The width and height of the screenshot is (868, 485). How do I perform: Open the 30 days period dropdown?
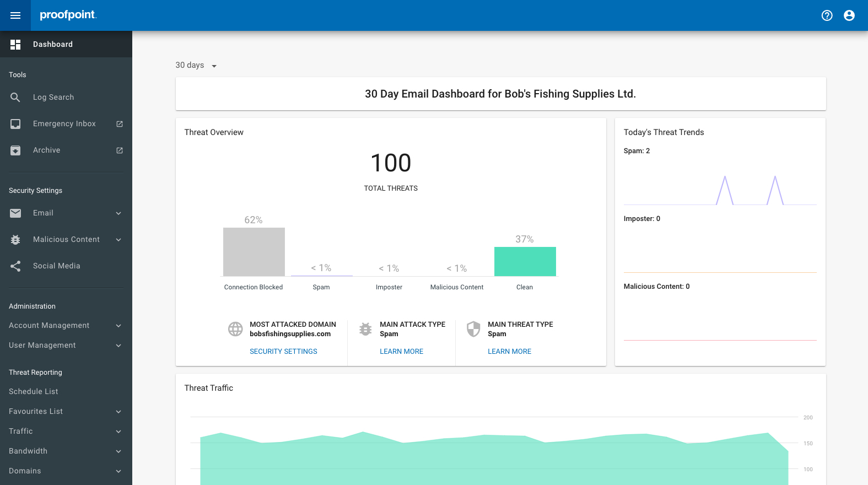click(x=196, y=65)
